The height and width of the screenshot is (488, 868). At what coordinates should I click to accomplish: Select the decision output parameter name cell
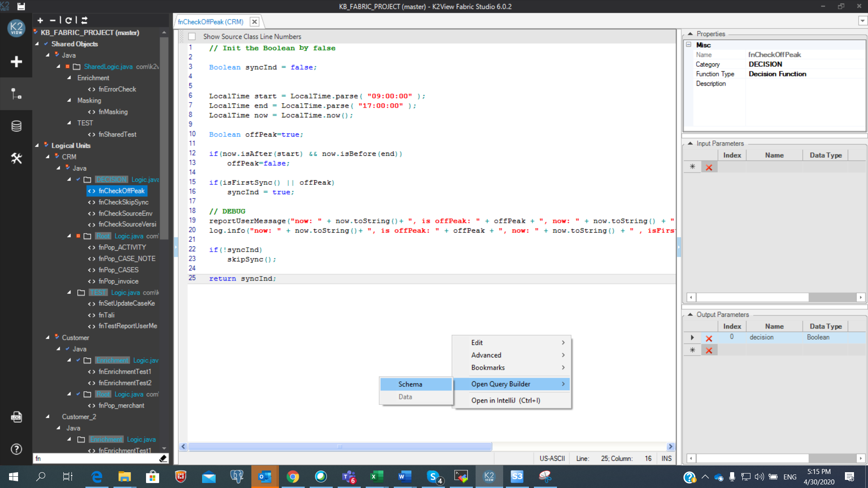click(x=774, y=337)
